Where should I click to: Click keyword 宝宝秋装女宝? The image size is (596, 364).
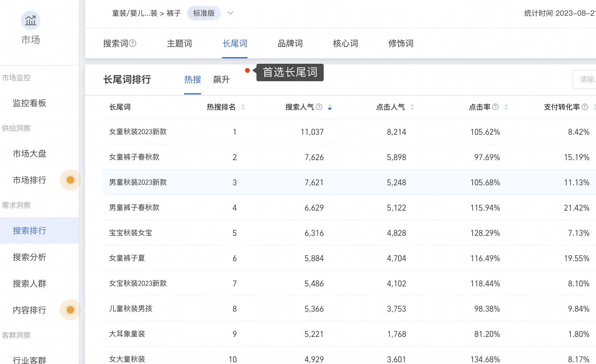(x=131, y=233)
